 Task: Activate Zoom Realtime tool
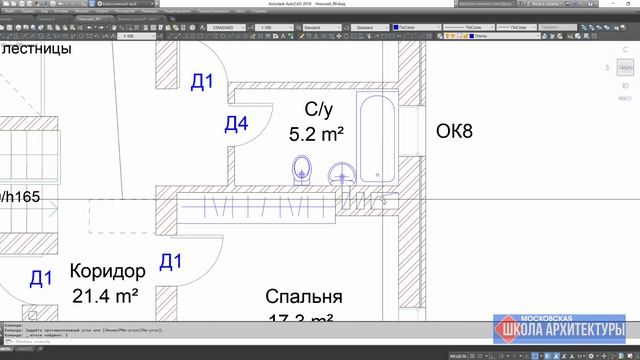(122, 27)
